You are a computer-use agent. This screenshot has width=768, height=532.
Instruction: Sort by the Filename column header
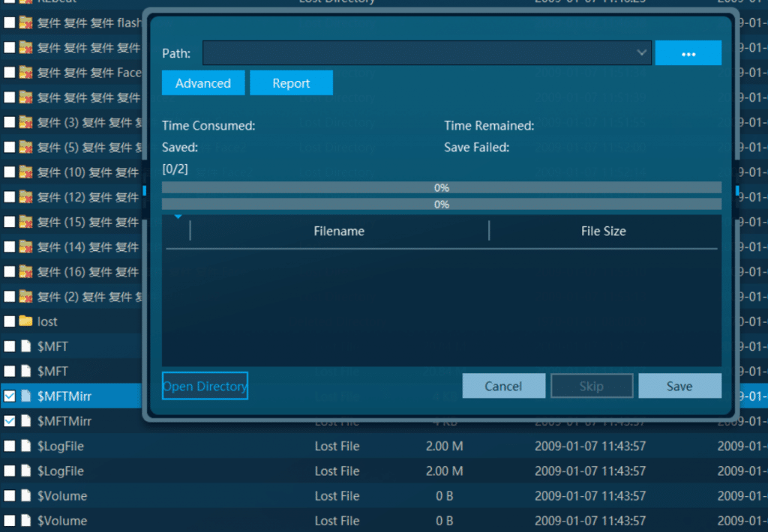pos(339,232)
